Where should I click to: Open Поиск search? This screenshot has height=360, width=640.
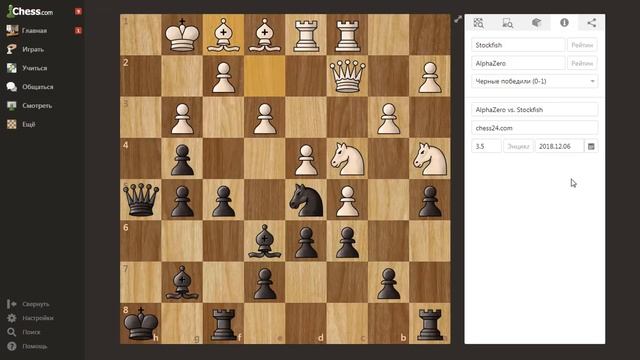click(31, 332)
